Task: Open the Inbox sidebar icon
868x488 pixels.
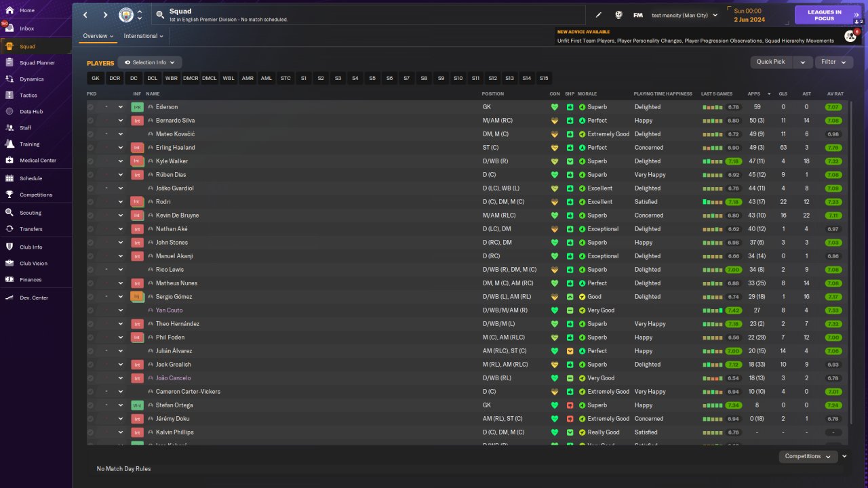Action: tap(9, 28)
